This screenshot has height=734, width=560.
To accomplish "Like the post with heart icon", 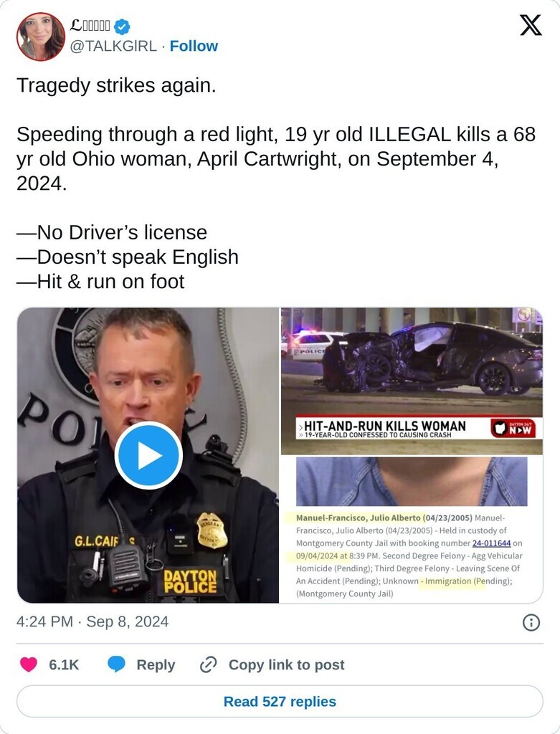I will coord(29,664).
